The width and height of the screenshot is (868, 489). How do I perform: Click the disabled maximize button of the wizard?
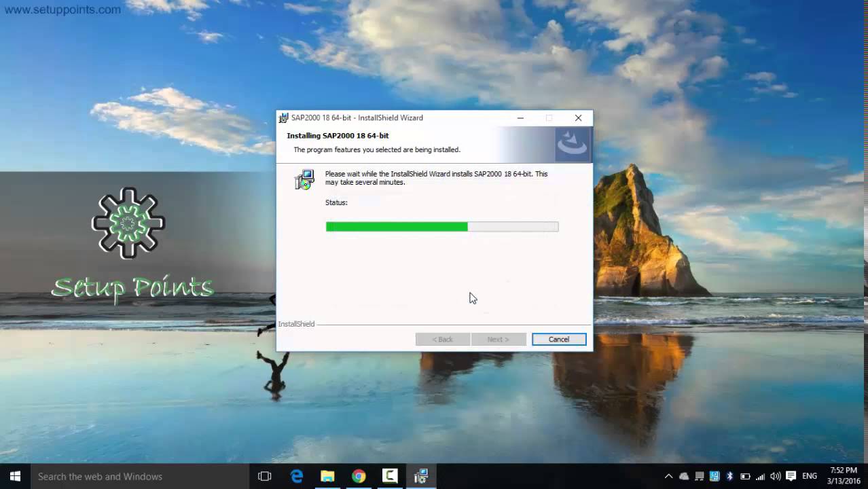549,117
